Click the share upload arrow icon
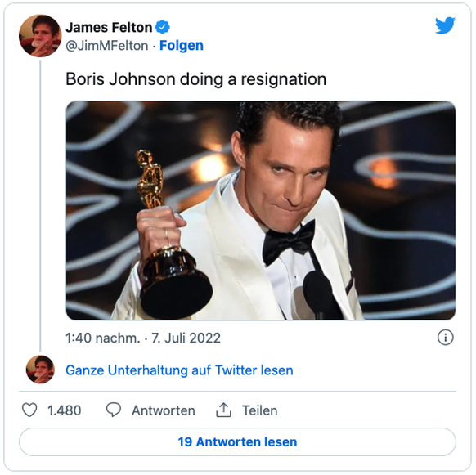 (223, 410)
